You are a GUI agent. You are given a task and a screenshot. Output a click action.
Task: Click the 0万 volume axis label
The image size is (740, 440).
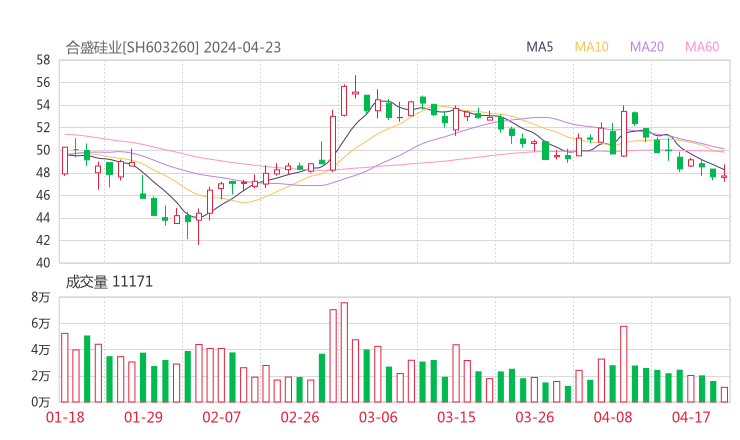point(41,402)
